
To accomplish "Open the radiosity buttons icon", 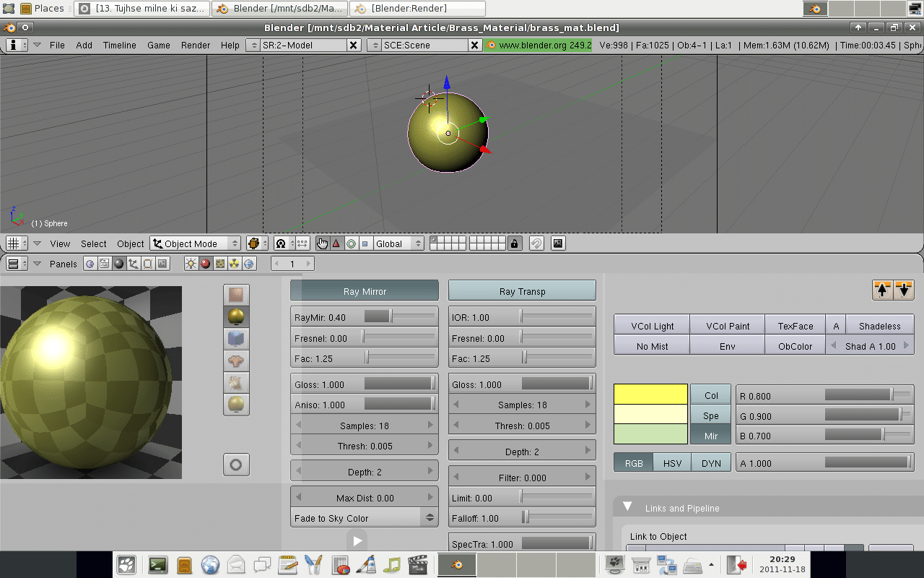I will pos(235,264).
